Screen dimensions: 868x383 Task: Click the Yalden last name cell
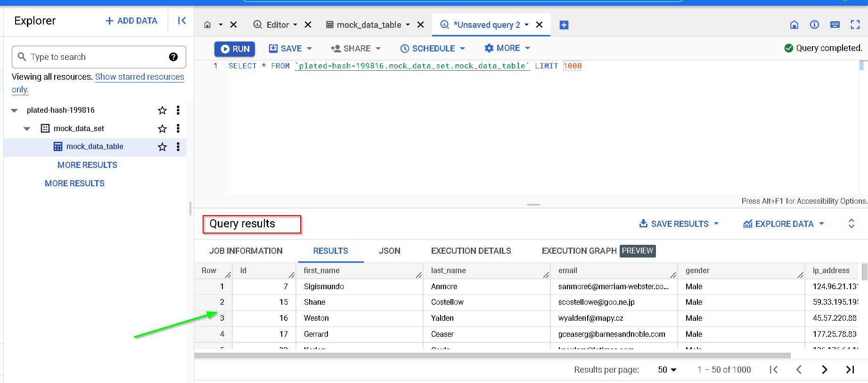[486, 318]
